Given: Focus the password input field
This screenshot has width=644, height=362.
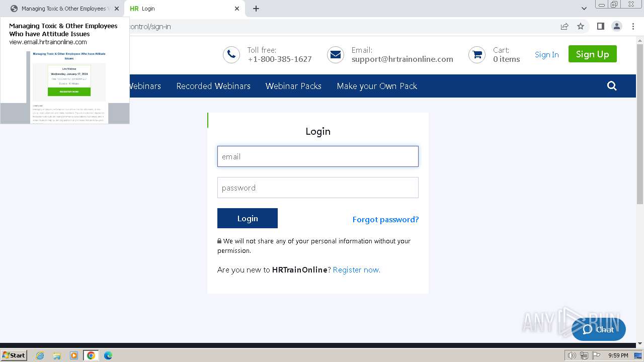Looking at the screenshot, I should pos(318,188).
